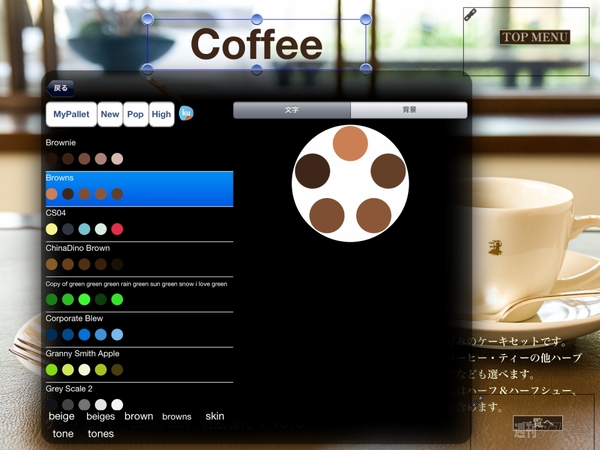The width and height of the screenshot is (600, 450).
Task: Choose the CS04 palette name
Action: 56,213
